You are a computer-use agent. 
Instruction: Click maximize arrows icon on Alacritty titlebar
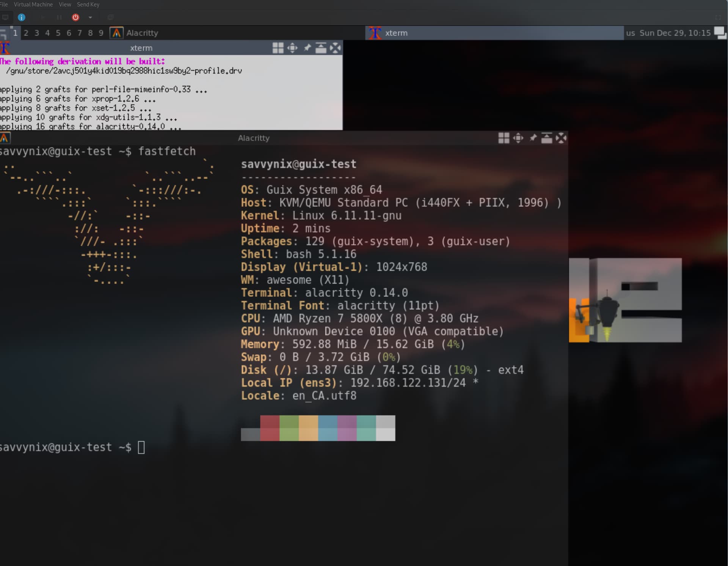(518, 138)
